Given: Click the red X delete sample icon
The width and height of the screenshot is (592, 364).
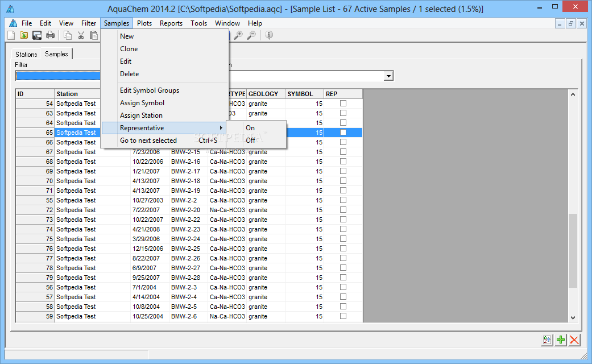Looking at the screenshot, I should click(x=574, y=340).
